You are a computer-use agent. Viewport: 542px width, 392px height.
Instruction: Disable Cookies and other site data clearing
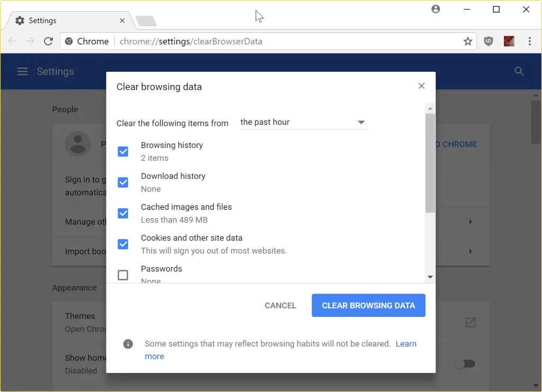click(x=123, y=244)
